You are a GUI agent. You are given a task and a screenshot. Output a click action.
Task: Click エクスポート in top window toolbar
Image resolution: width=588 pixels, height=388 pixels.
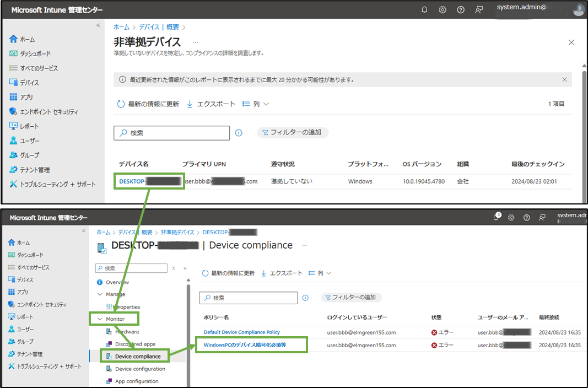(x=211, y=104)
